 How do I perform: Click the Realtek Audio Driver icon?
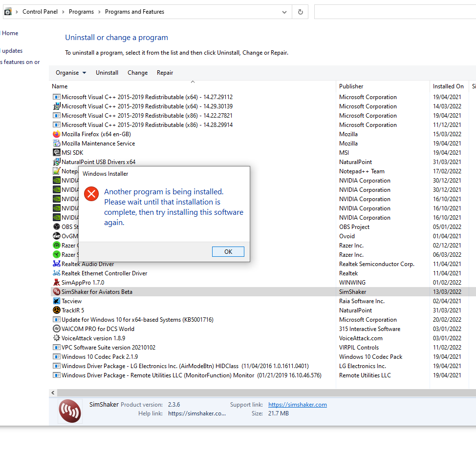tap(57, 264)
